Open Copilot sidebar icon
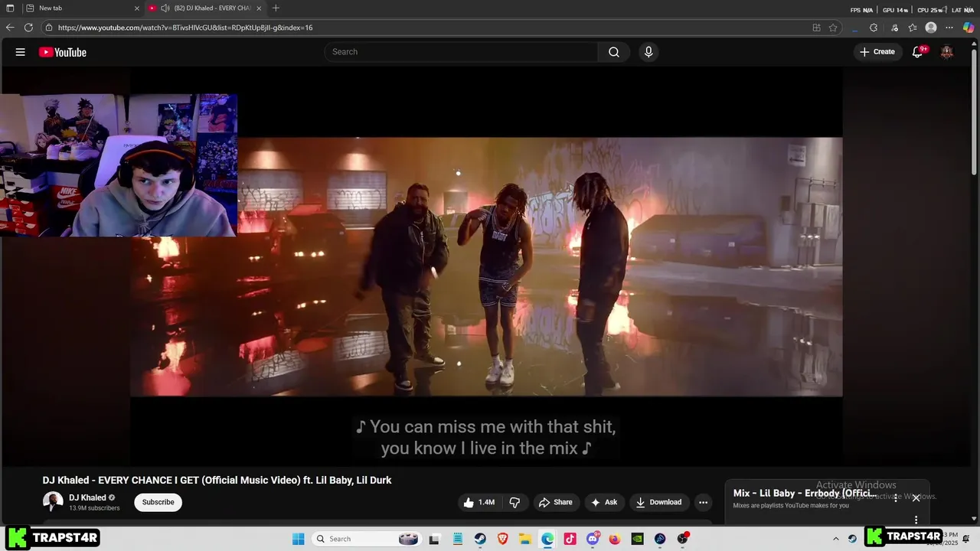This screenshot has height=551, width=980. pos(969,28)
